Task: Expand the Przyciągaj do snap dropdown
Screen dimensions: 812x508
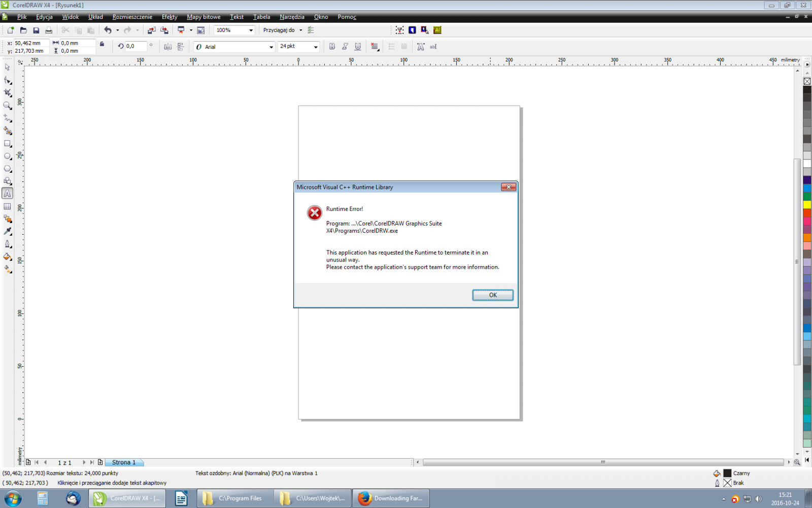Action: point(300,30)
